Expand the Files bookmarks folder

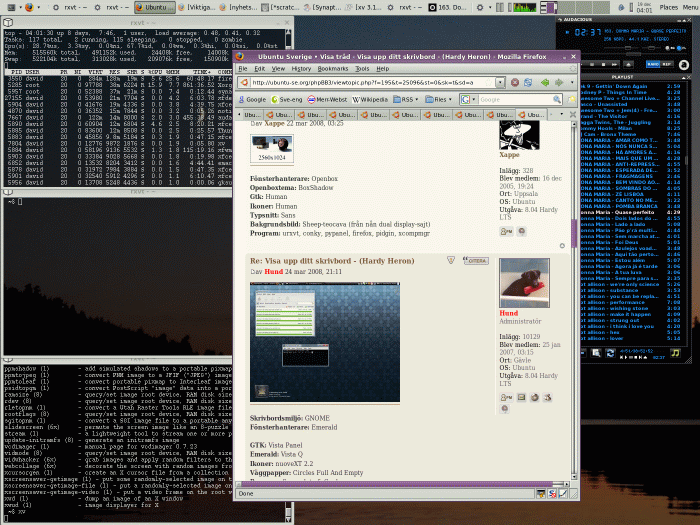pyautogui.click(x=438, y=100)
